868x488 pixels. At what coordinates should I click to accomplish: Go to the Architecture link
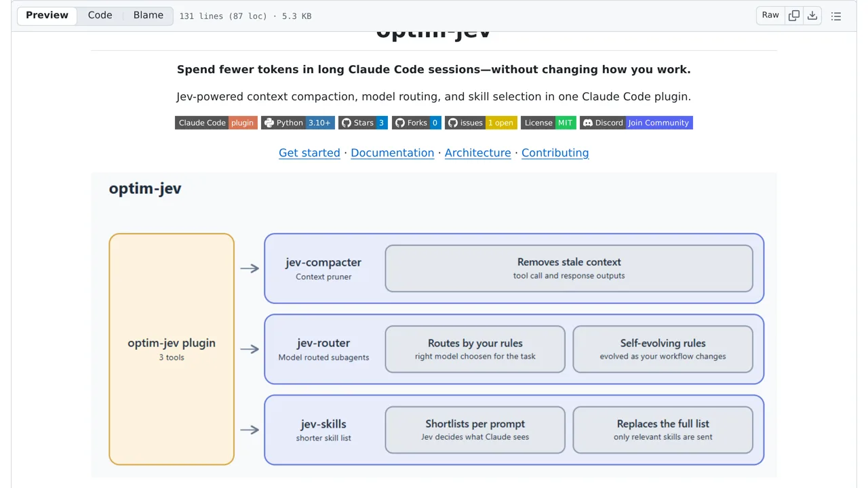point(478,152)
